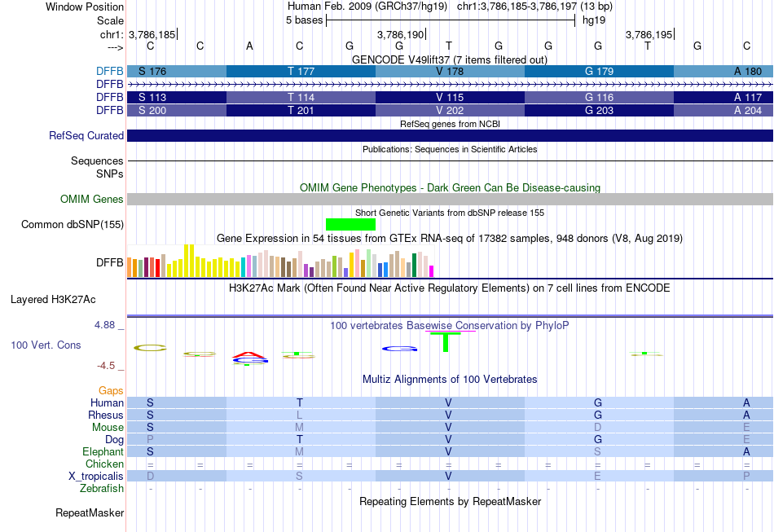Click the 'Human' species label
Viewport: 774px width, 532px height.
pos(107,402)
